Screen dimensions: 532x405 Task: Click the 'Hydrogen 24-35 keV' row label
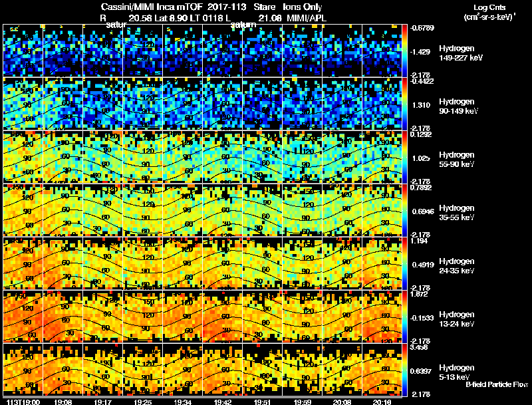(457, 266)
